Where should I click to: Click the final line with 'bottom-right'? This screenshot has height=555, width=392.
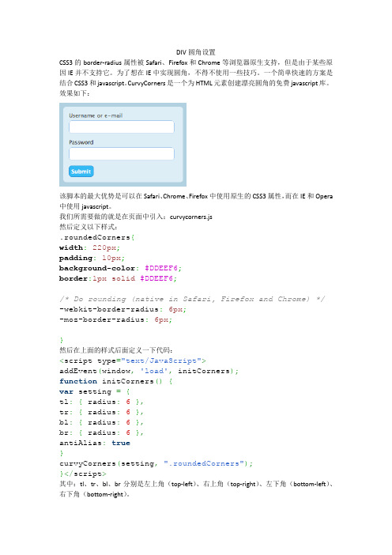pos(95,494)
